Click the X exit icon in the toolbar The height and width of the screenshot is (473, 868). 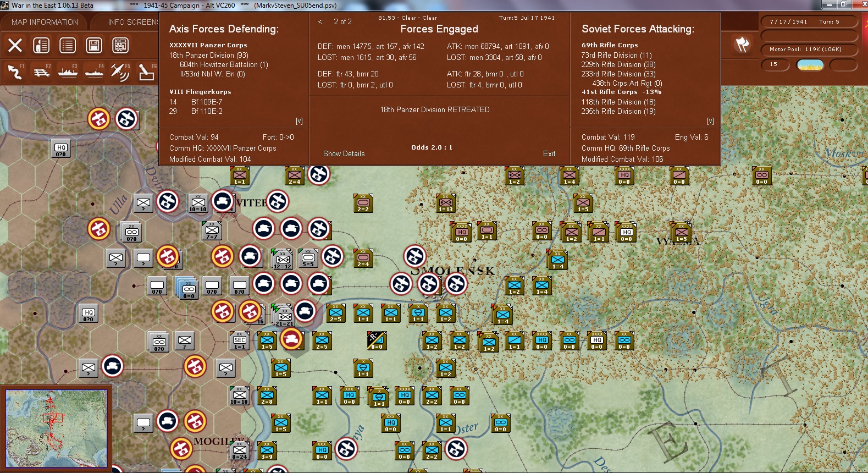[x=15, y=45]
